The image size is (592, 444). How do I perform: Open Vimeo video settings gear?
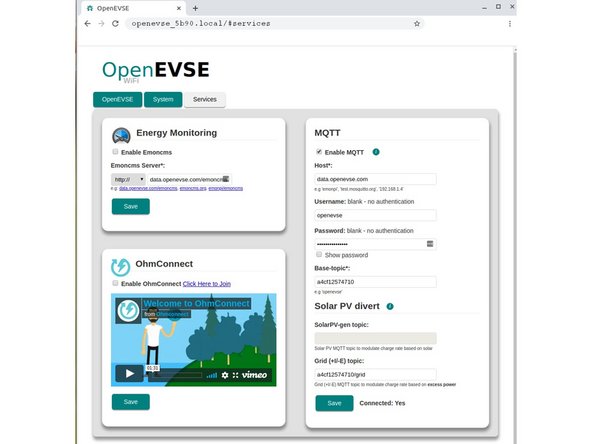pos(225,375)
